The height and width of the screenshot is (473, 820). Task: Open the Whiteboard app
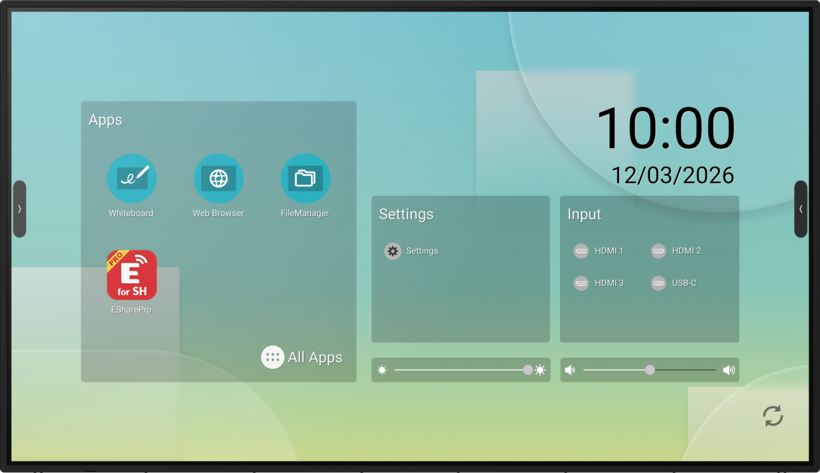(x=132, y=178)
